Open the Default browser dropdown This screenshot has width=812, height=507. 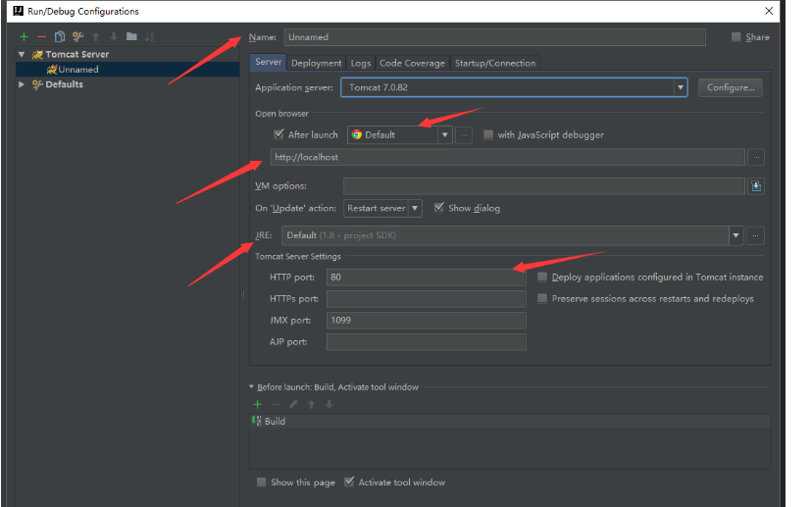coord(445,135)
